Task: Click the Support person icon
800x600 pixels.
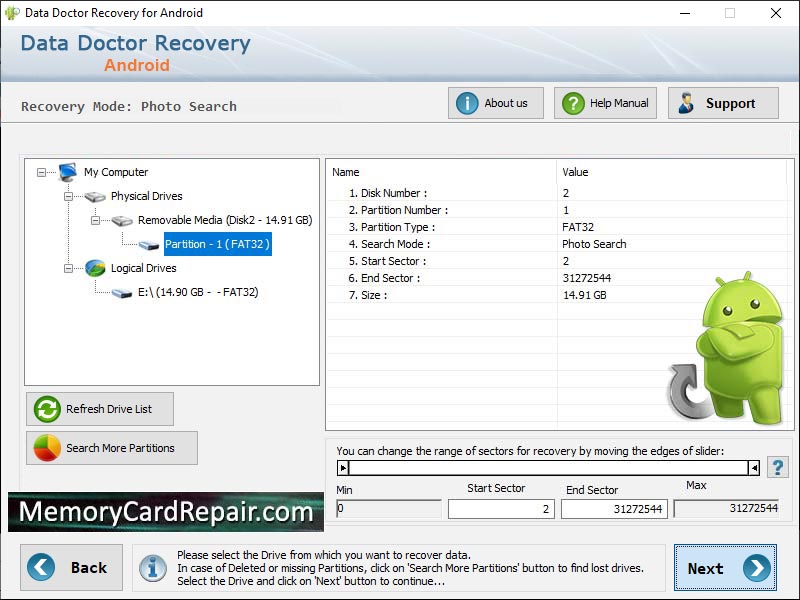Action: point(688,102)
